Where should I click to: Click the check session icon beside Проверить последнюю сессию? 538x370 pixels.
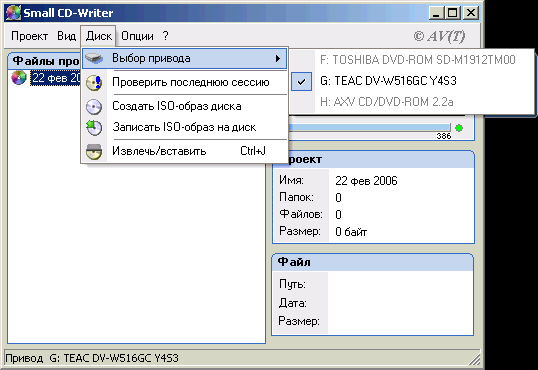[x=94, y=83]
